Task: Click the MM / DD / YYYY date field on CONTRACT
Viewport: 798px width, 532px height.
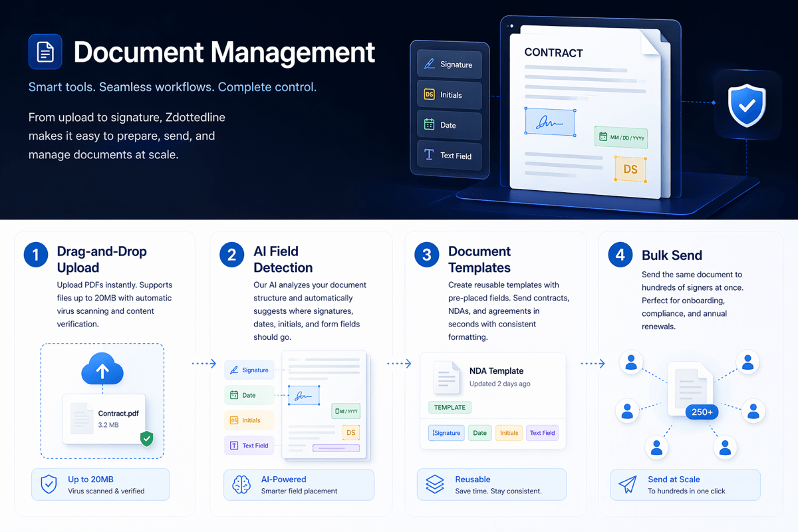Action: coord(621,137)
